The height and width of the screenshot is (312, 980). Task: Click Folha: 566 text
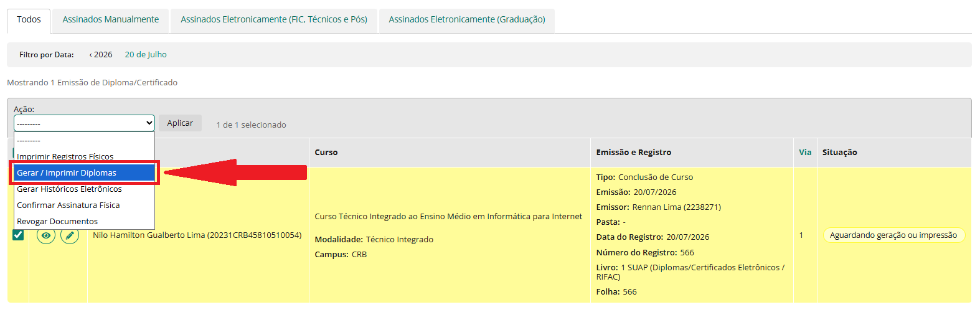coord(616,291)
